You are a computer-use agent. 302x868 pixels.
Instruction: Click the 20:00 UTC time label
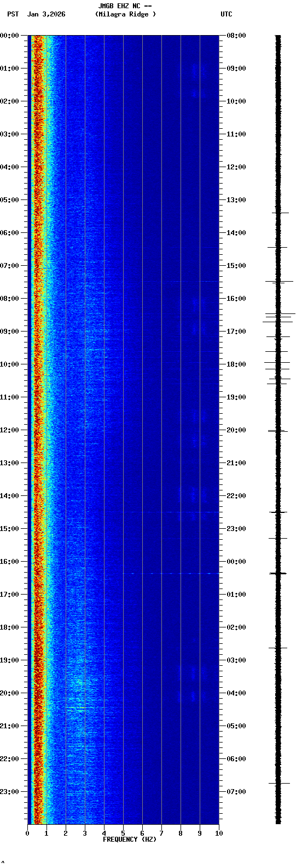[236, 430]
